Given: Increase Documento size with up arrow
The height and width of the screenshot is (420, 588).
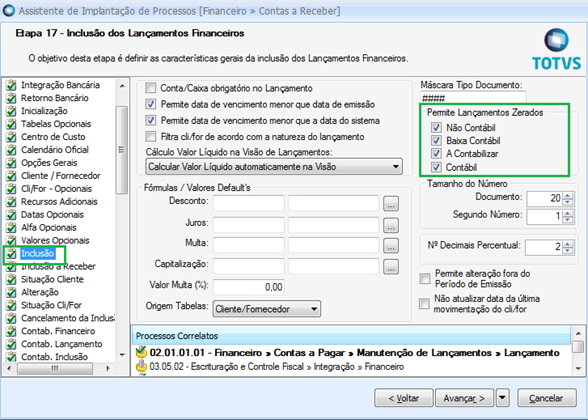Looking at the screenshot, I should (568, 195).
